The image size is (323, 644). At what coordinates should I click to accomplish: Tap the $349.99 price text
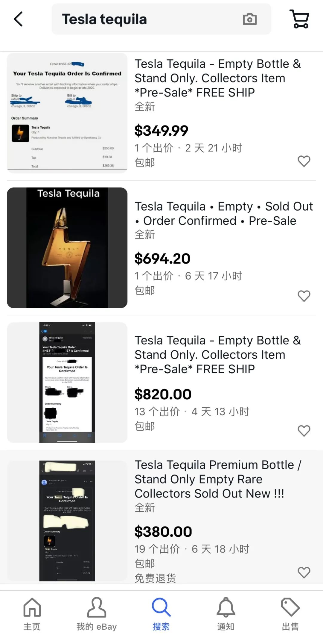point(161,131)
